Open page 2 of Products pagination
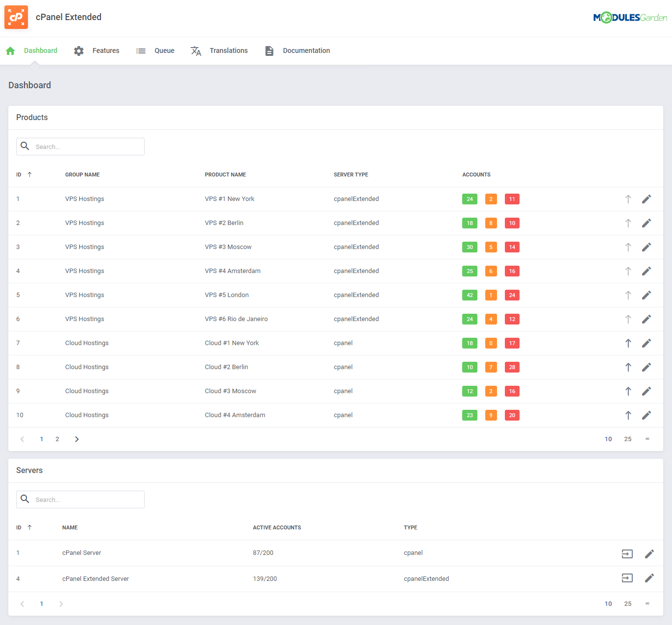Viewport: 672px width, 625px height. (57, 439)
